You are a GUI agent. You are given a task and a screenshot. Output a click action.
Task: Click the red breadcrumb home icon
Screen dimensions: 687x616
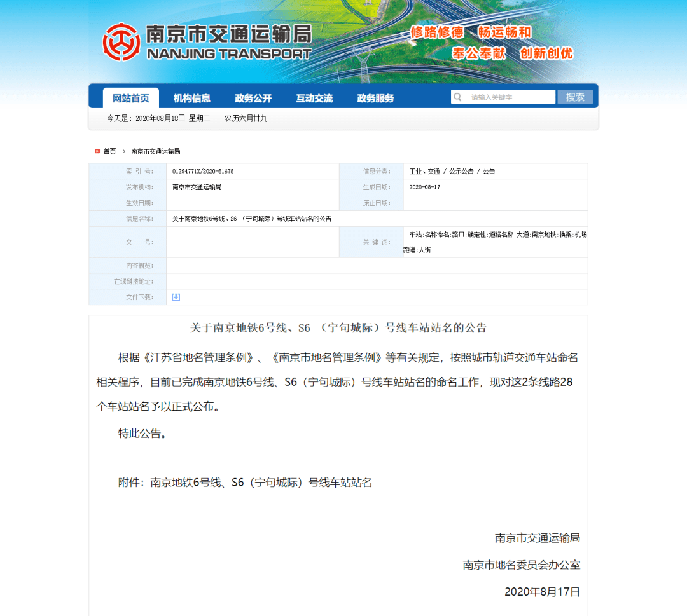point(97,151)
